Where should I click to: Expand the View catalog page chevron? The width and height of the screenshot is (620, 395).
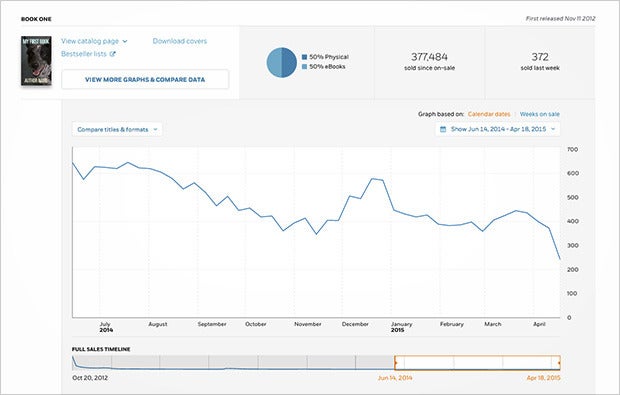click(x=125, y=42)
